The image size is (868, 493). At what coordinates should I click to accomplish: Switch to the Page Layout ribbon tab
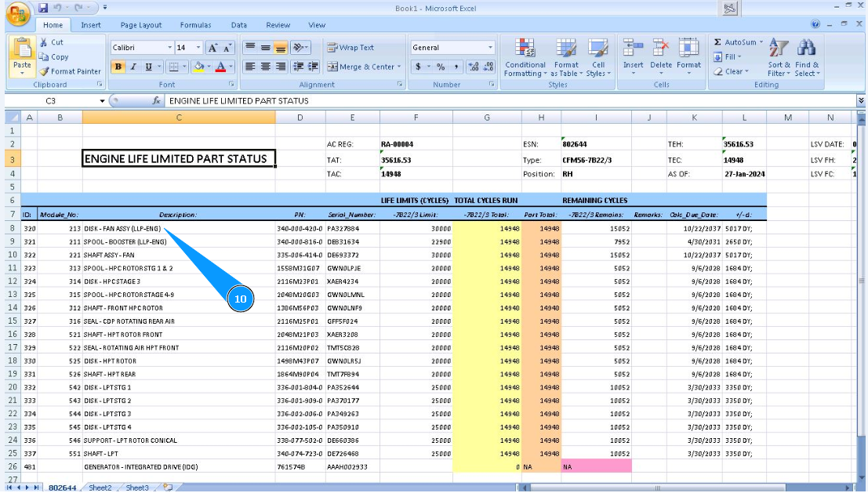(x=141, y=25)
